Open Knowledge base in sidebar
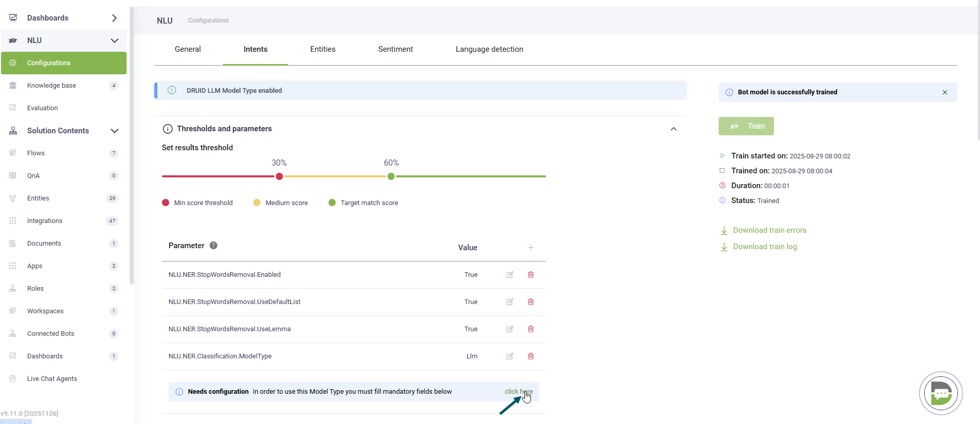This screenshot has width=980, height=424. [x=51, y=86]
